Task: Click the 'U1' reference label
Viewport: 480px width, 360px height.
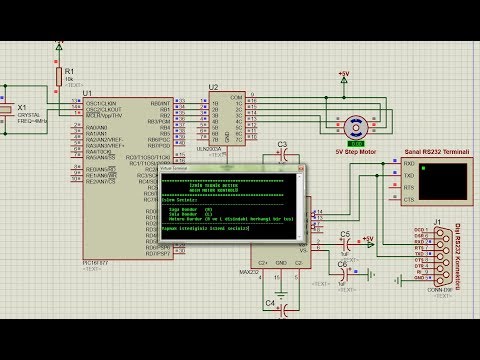Action: click(87, 93)
